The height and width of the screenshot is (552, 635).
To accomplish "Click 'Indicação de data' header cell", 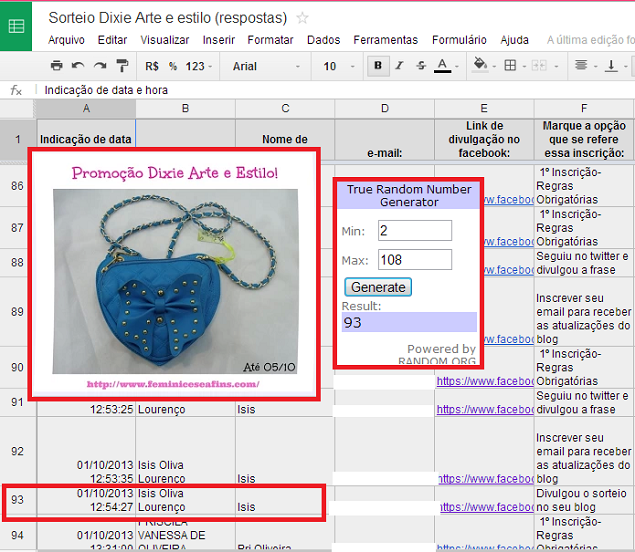I will point(86,139).
